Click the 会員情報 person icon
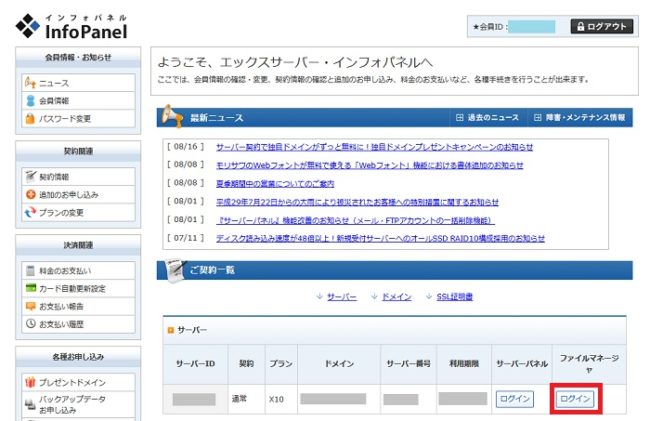This screenshot has width=650, height=421. click(30, 101)
